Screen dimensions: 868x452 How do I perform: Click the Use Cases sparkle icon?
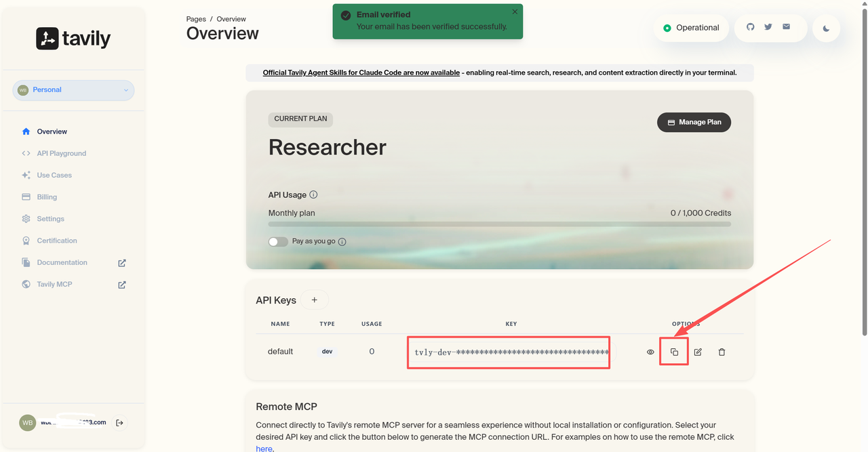coord(26,175)
